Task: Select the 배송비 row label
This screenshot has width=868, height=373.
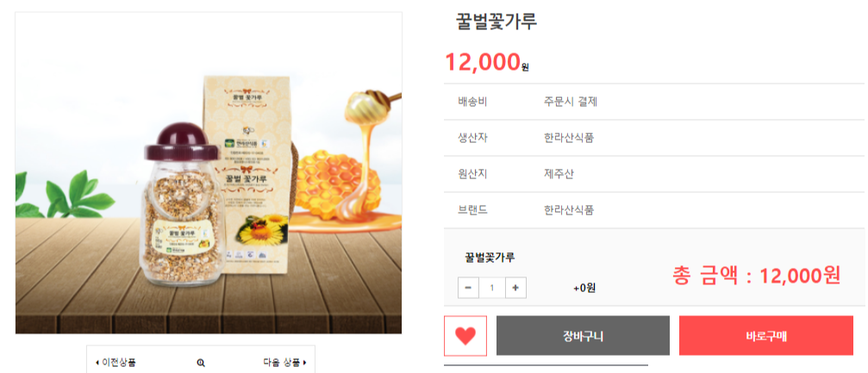Action: coord(472,102)
